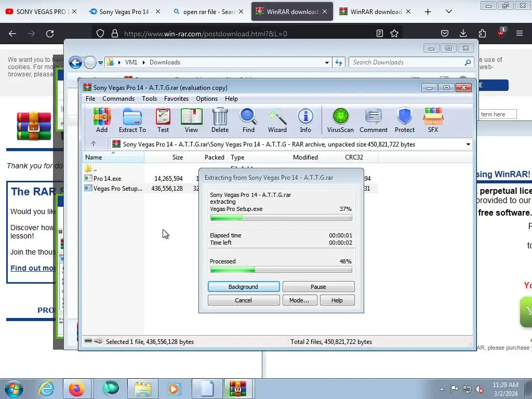Open Firefox list all tabs chevron
This screenshot has height=399, width=532.
pos(448,11)
